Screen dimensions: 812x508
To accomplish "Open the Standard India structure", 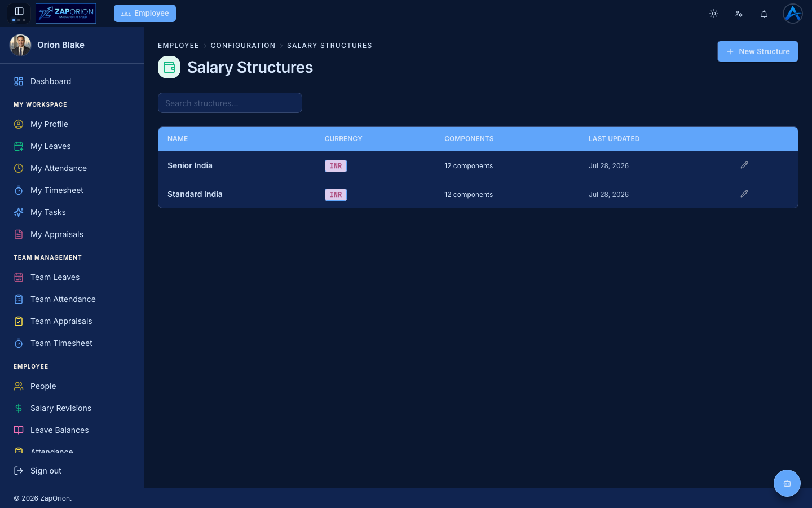I will (195, 194).
